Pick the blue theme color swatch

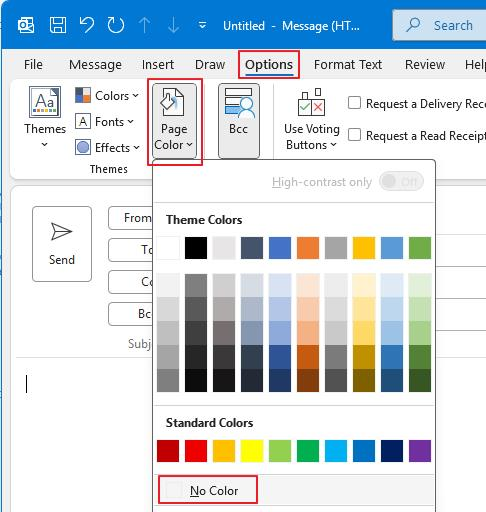(280, 248)
